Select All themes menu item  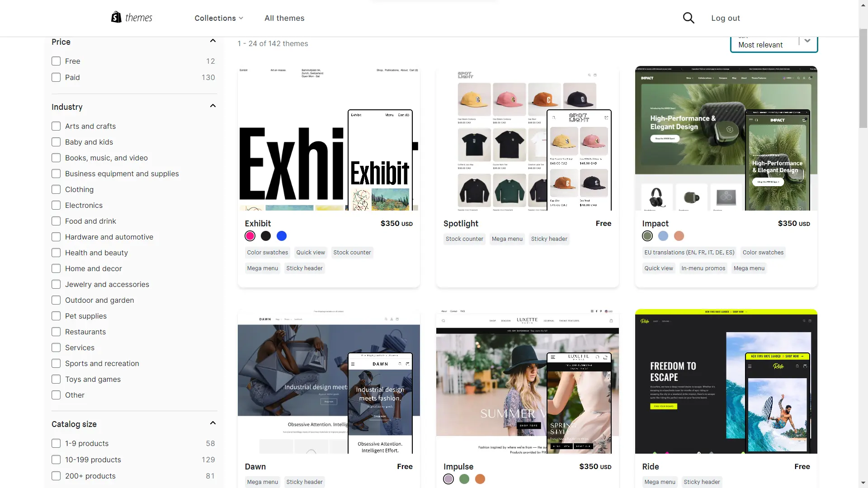point(284,18)
